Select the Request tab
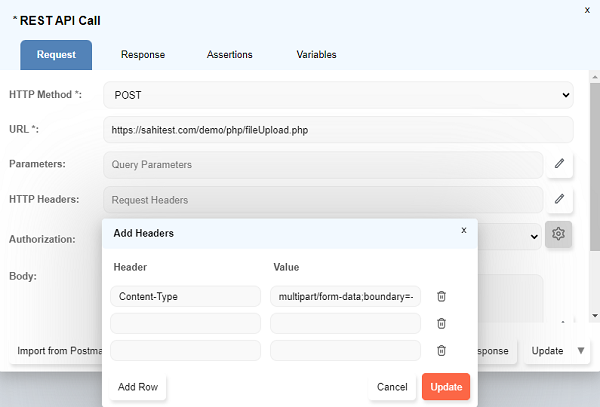The height and width of the screenshot is (407, 600). click(x=56, y=55)
